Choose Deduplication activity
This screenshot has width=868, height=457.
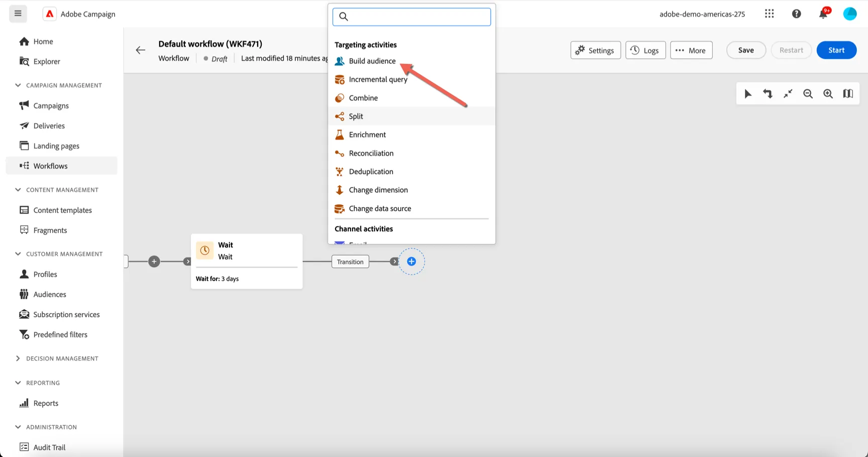click(x=411, y=171)
